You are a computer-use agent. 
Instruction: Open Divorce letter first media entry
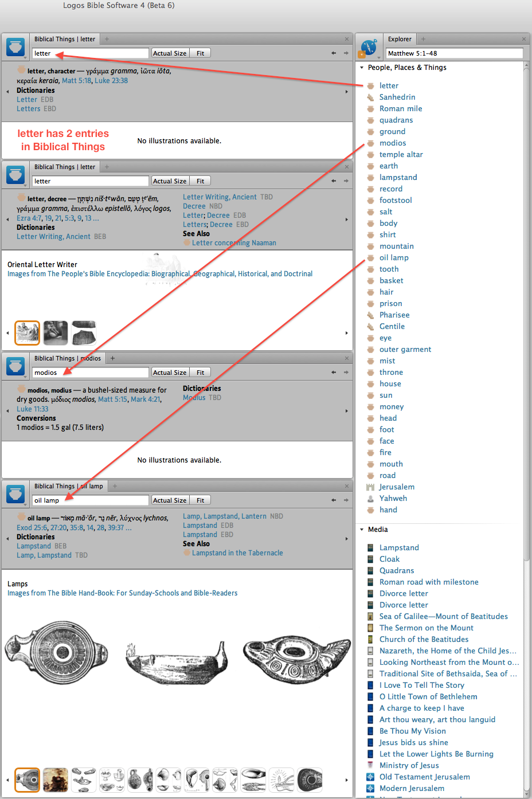(404, 594)
